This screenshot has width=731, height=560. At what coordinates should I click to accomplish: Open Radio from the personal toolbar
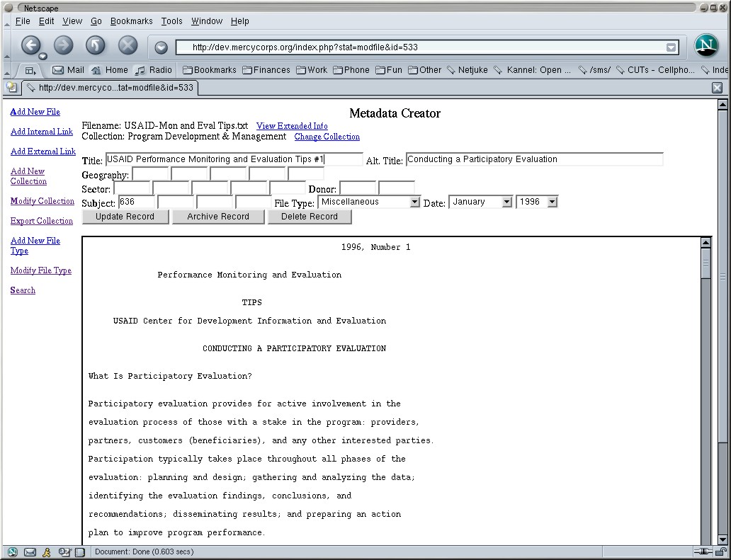154,70
